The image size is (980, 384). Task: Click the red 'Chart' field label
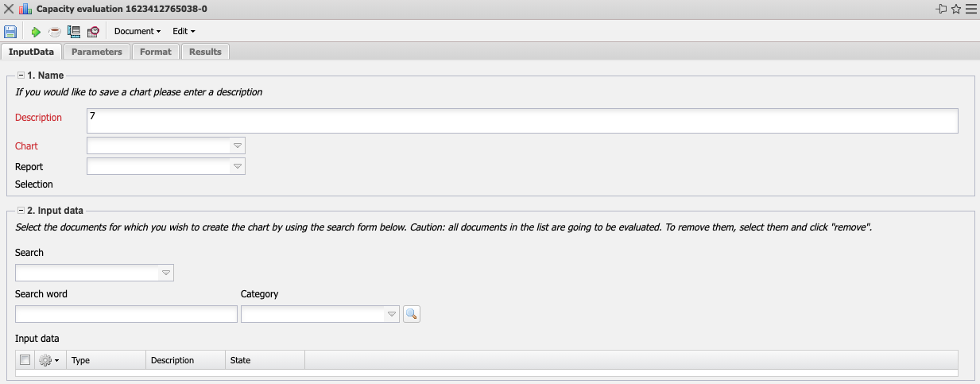[26, 146]
